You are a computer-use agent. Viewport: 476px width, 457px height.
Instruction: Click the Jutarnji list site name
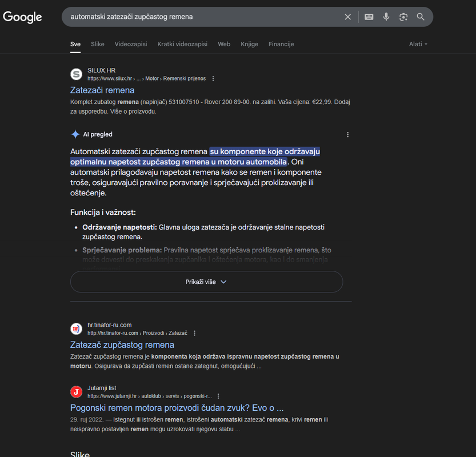click(102, 388)
